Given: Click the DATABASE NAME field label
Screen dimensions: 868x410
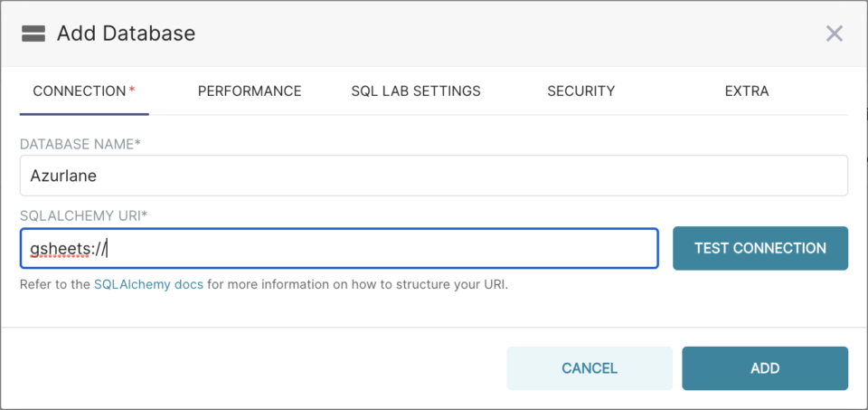Looking at the screenshot, I should pos(80,144).
